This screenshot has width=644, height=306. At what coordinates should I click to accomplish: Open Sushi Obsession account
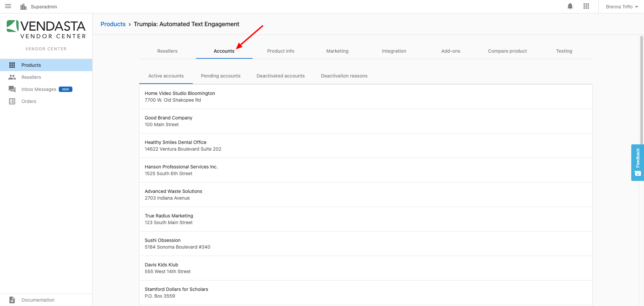(366, 244)
